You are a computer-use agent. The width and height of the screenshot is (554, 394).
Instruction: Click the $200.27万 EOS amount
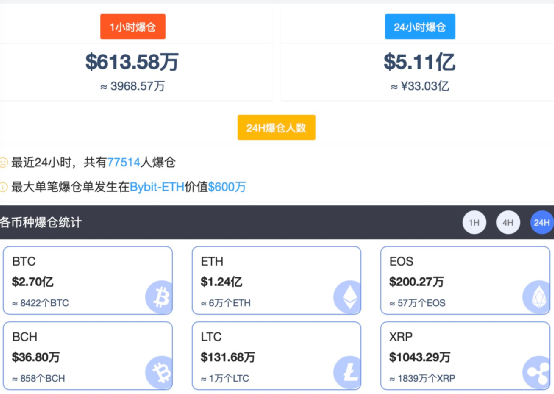[x=417, y=282]
